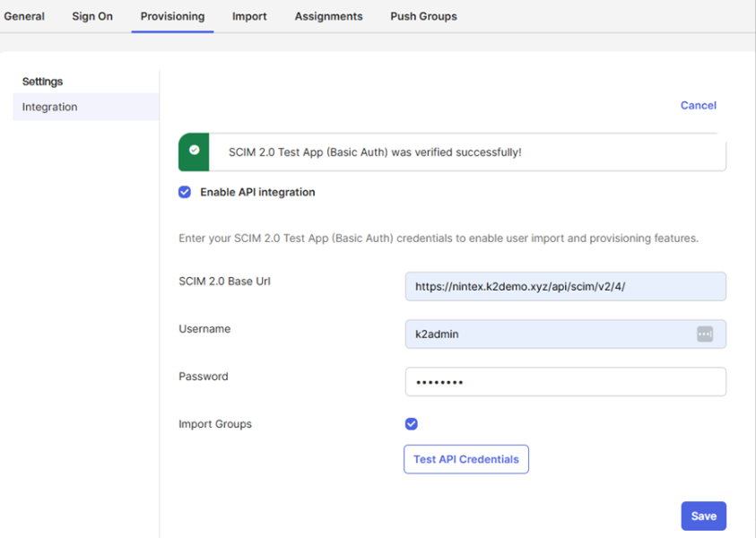The image size is (756, 538).
Task: Go to the Import tab
Action: point(249,16)
